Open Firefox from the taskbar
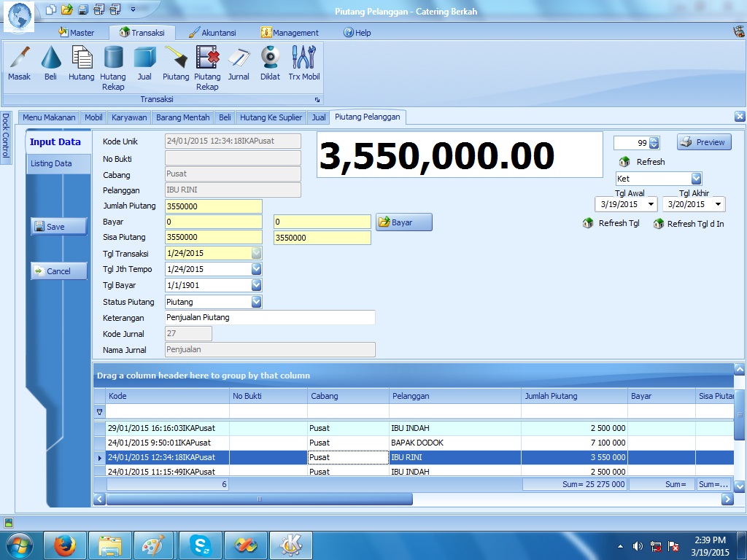This screenshot has width=747, height=560. pyautogui.click(x=65, y=545)
